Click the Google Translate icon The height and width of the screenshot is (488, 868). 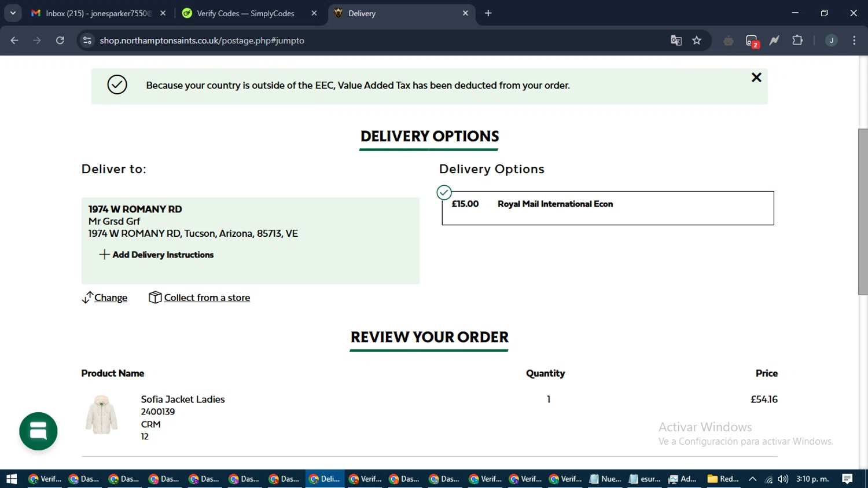click(x=676, y=41)
